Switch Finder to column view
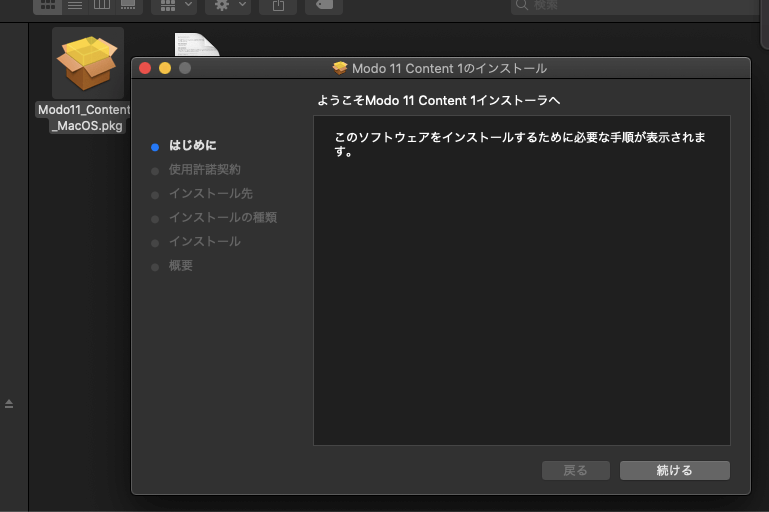Viewport: 769px width, 512px height. [x=102, y=5]
